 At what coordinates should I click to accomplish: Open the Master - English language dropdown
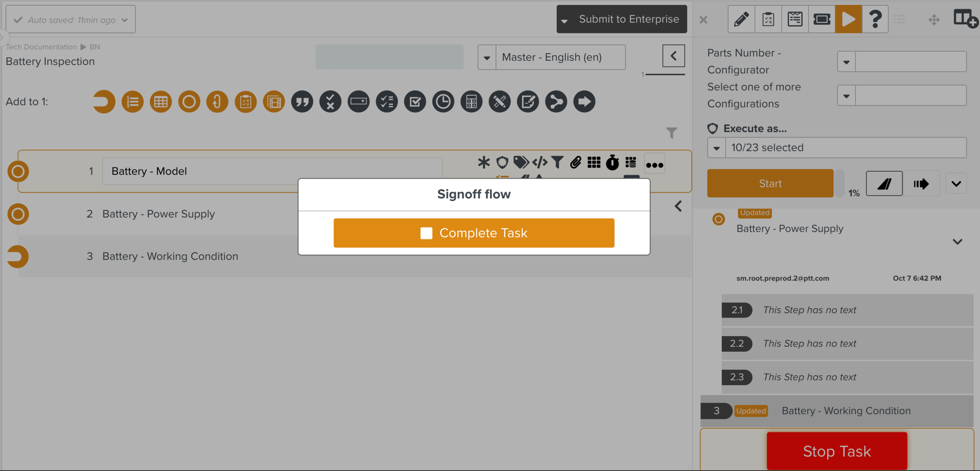pyautogui.click(x=487, y=57)
